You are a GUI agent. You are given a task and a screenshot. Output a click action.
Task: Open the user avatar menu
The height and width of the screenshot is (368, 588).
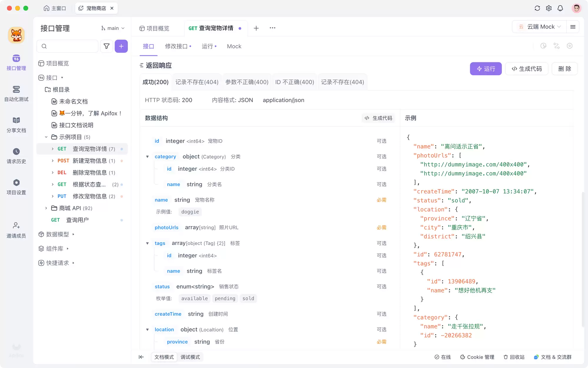point(576,8)
